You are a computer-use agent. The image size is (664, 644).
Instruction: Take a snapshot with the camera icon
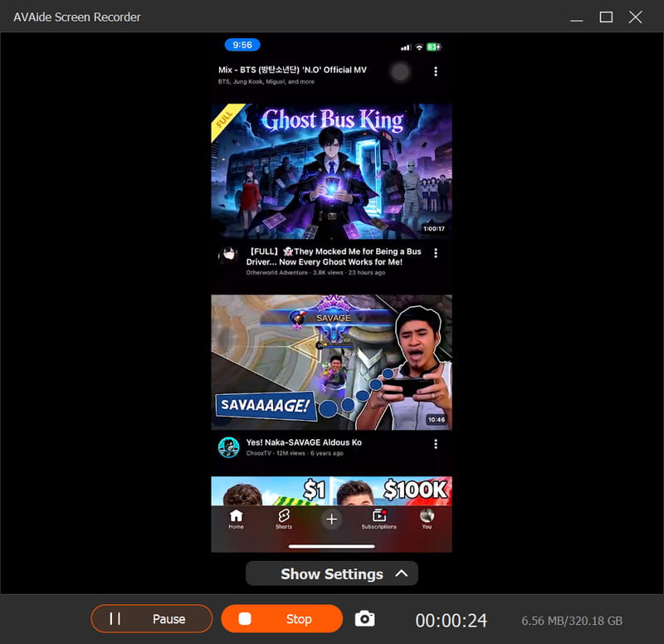[x=364, y=618]
